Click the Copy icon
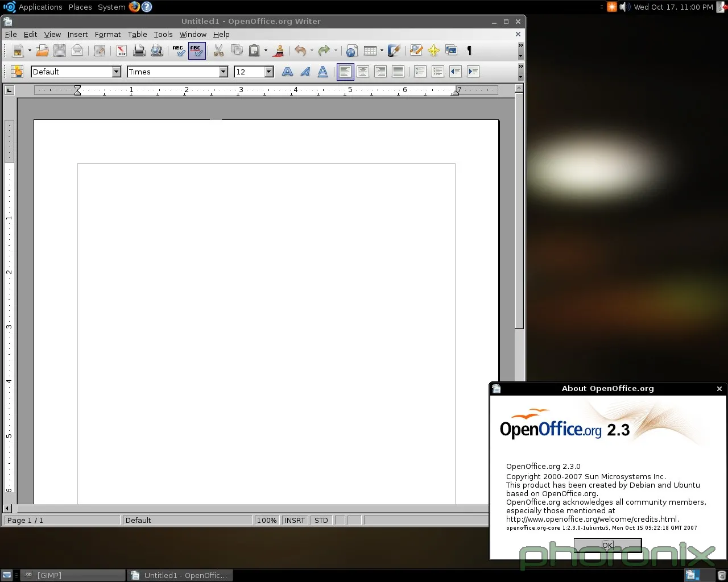Screen dimensions: 728x582 (237, 51)
